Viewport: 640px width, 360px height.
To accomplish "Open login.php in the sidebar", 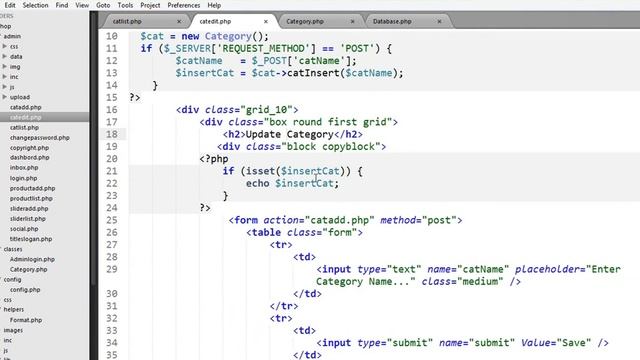I will (23, 178).
